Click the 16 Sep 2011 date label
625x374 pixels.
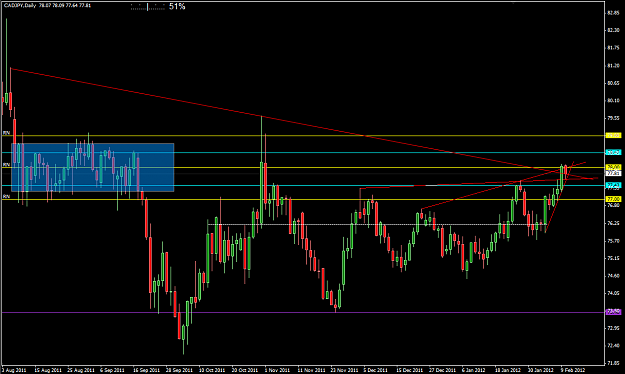pyautogui.click(x=146, y=370)
